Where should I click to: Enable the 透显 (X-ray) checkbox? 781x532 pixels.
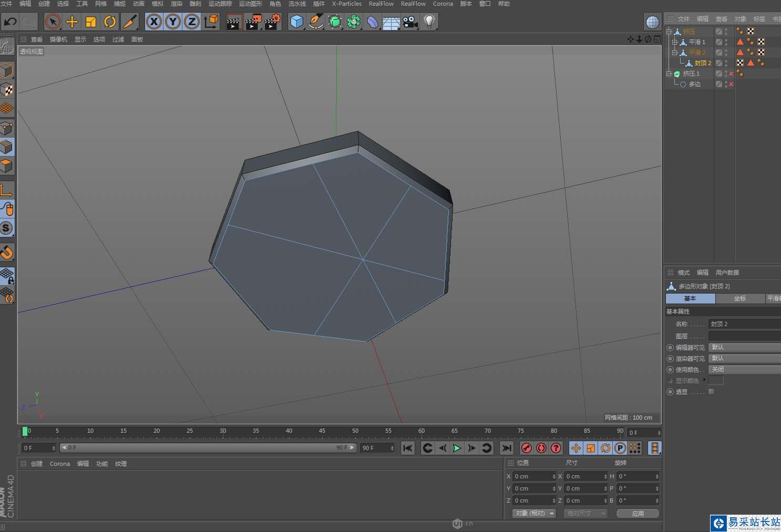(x=711, y=392)
